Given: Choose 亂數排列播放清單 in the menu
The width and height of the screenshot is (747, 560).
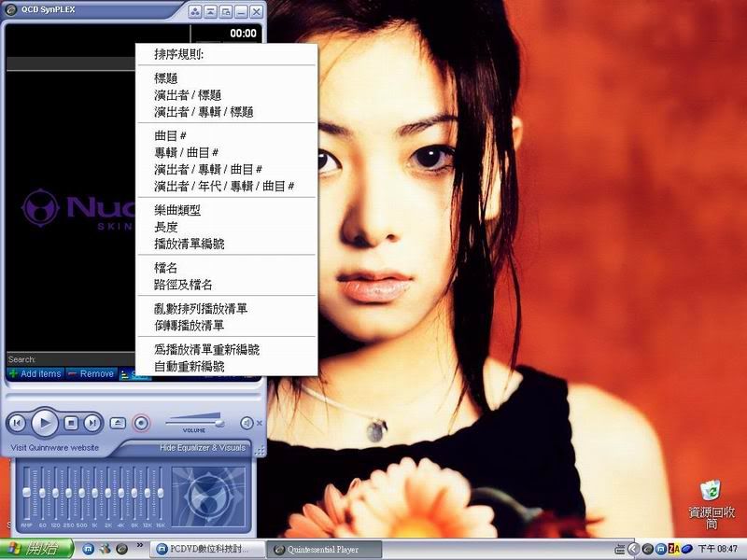Looking at the screenshot, I should (201, 308).
